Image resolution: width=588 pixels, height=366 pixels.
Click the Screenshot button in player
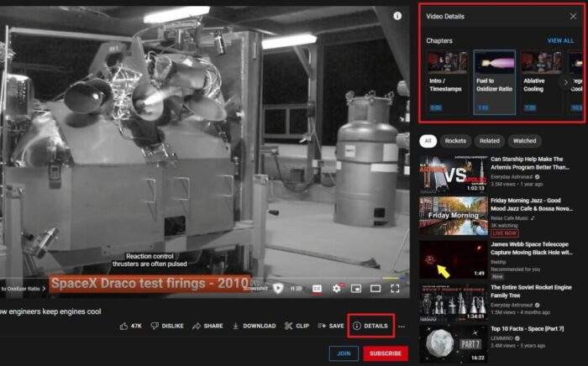pos(255,289)
